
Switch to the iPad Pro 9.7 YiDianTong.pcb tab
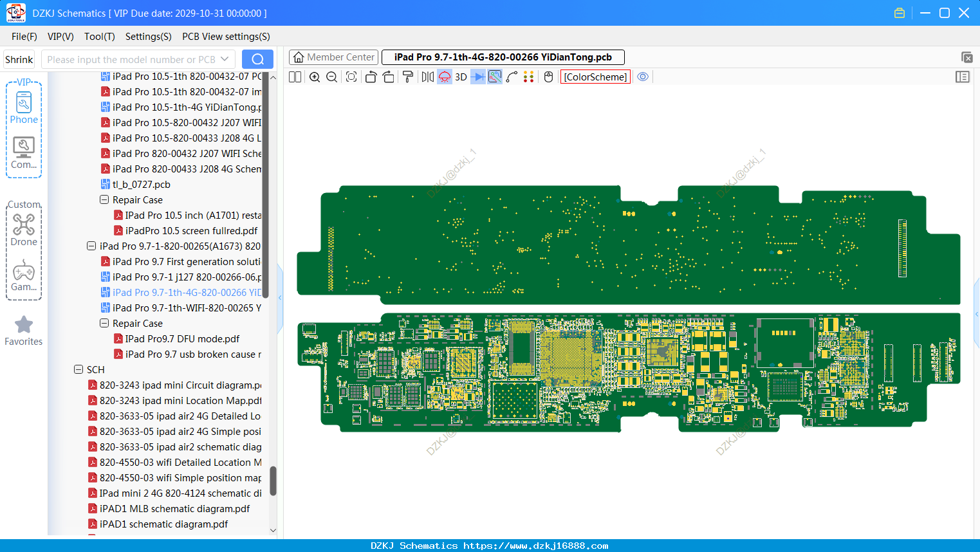click(503, 57)
